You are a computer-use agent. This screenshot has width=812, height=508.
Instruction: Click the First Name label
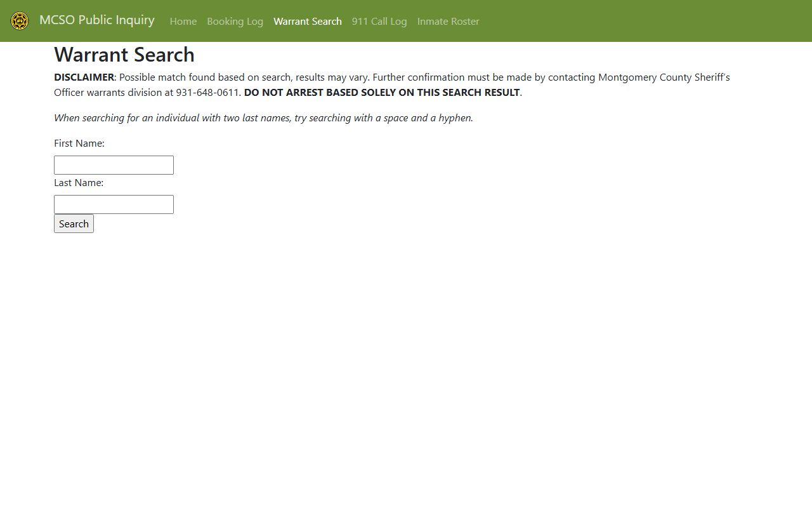tap(79, 144)
